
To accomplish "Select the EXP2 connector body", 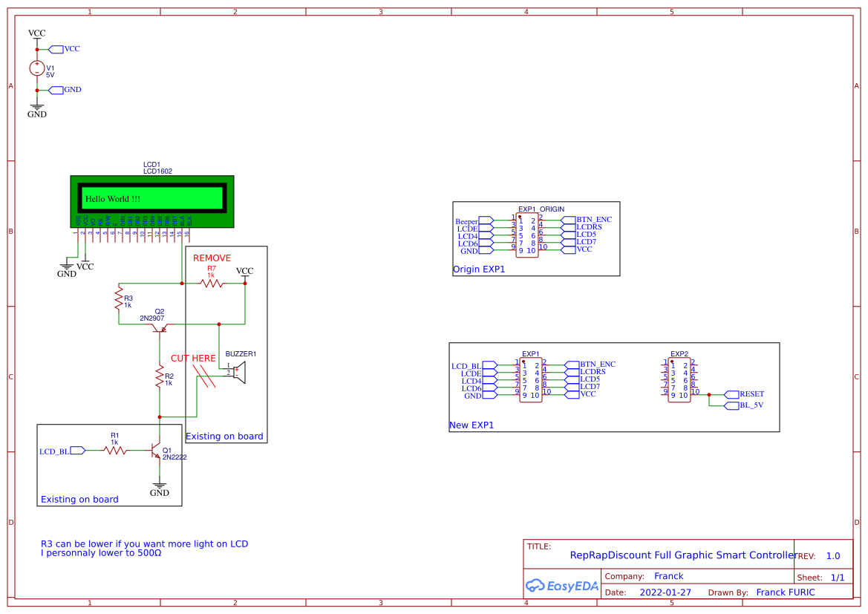I will 679,380.
